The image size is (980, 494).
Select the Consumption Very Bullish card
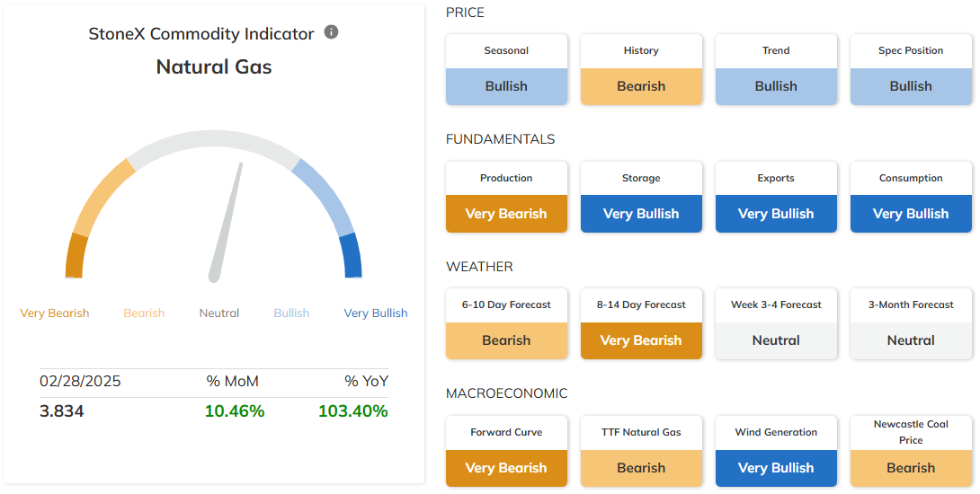[x=911, y=197]
